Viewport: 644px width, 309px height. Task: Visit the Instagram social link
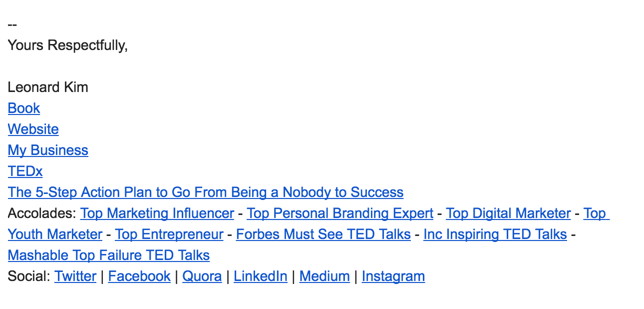393,276
